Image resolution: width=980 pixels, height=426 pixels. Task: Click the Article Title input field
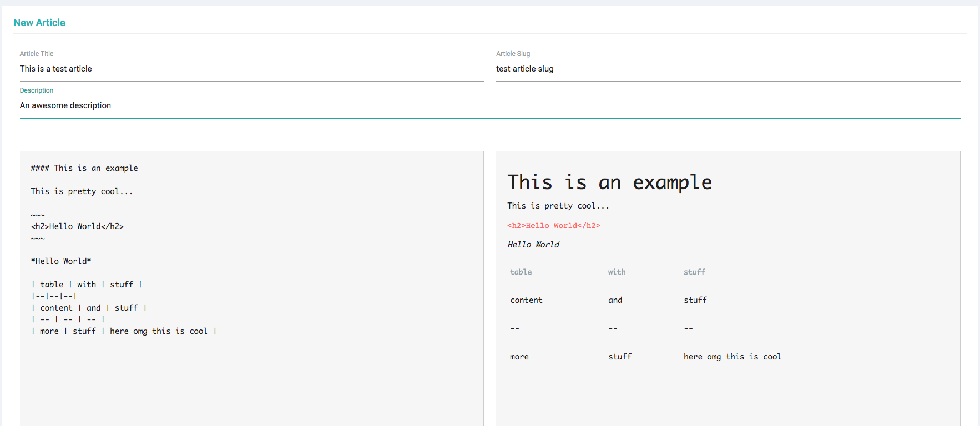tap(251, 69)
